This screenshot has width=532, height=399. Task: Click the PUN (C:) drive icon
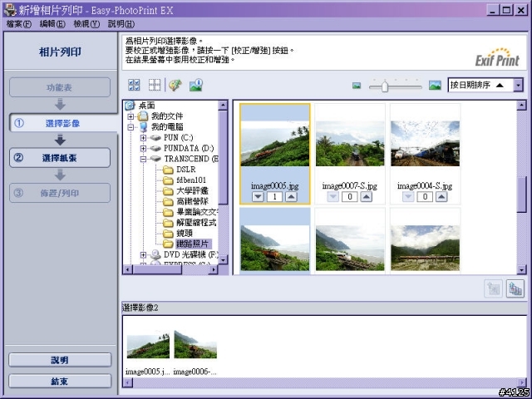point(155,138)
